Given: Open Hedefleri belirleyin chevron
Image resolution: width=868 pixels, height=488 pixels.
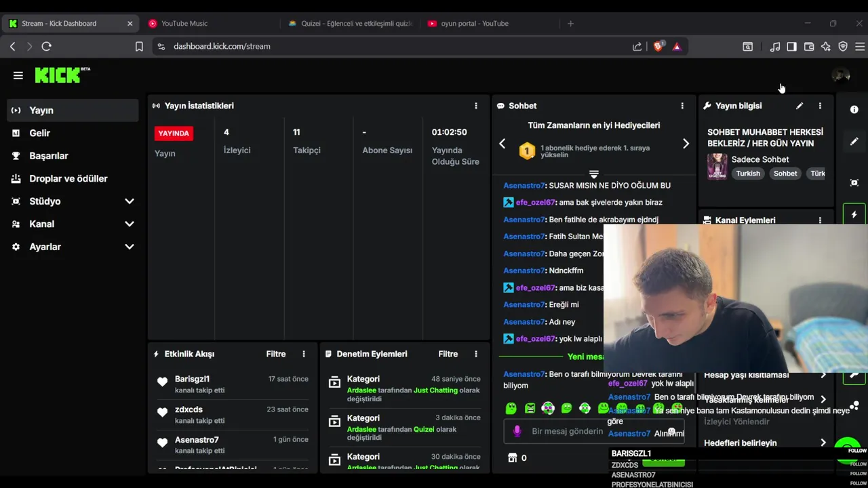Looking at the screenshot, I should pos(823,443).
